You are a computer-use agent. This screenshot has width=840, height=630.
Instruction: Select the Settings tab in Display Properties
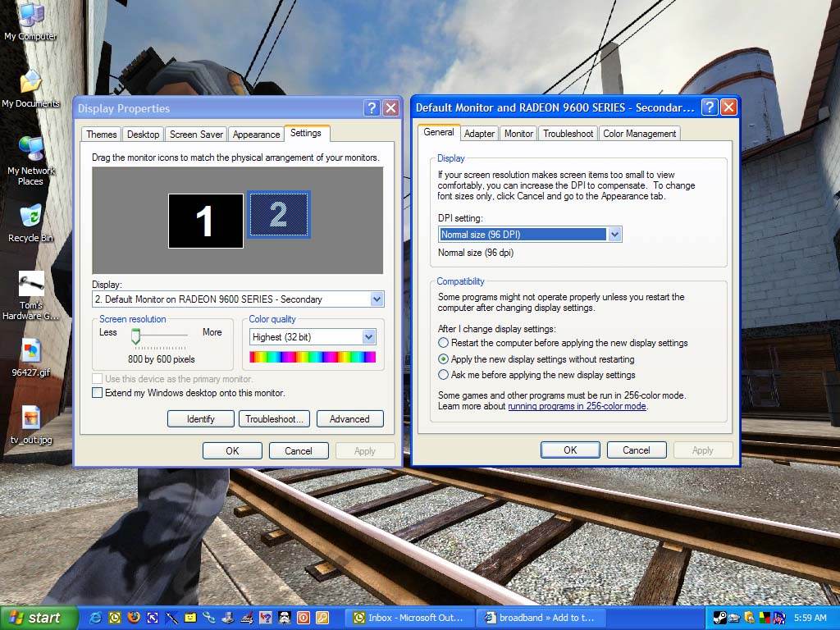306,133
